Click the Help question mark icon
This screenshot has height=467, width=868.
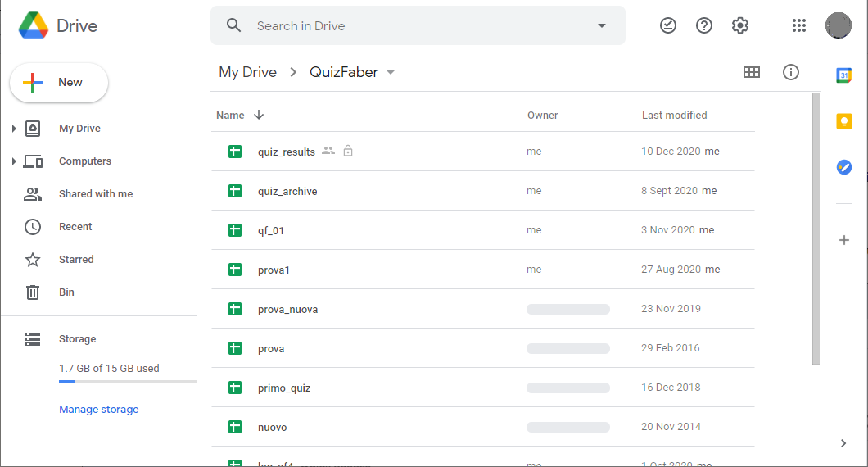coord(704,25)
